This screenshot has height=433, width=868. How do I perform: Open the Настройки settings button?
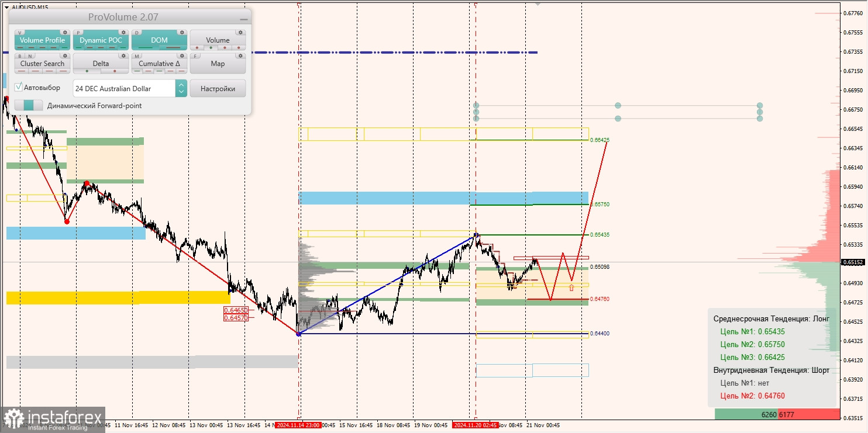218,88
